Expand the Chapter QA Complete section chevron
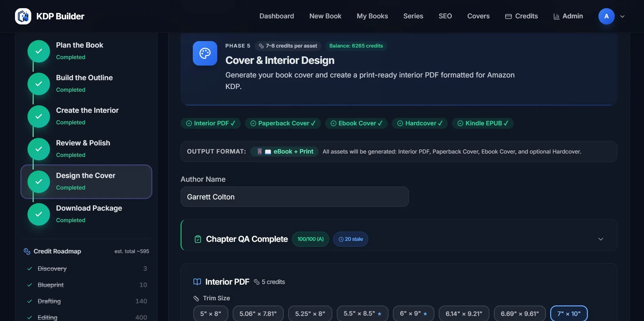This screenshot has width=644, height=321. click(601, 239)
